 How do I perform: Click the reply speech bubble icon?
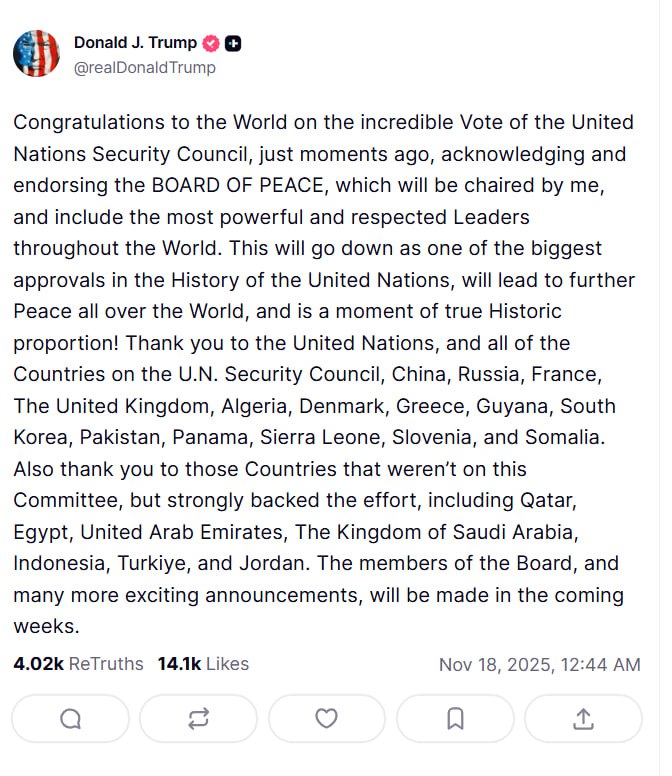point(70,718)
